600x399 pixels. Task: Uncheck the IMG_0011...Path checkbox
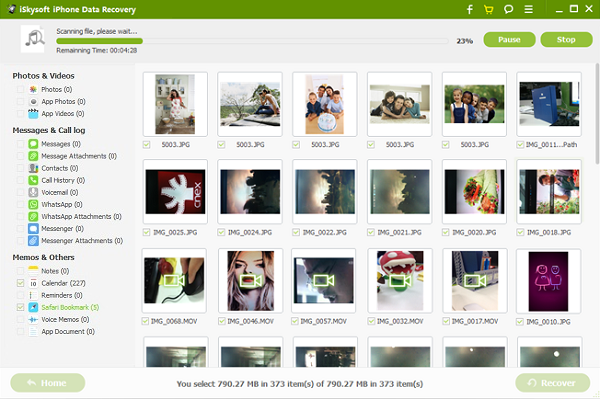[x=520, y=145]
